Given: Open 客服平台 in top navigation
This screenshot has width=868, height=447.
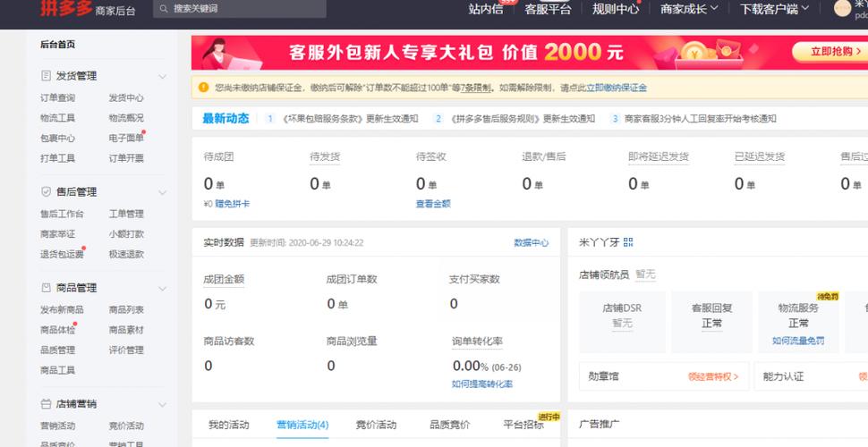Looking at the screenshot, I should pyautogui.click(x=548, y=9).
